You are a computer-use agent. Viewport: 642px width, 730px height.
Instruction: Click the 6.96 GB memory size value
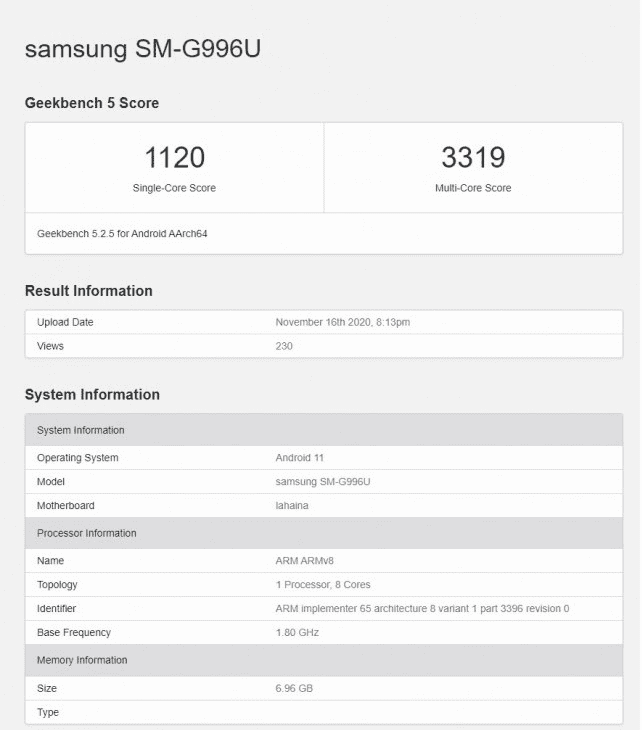pos(294,689)
